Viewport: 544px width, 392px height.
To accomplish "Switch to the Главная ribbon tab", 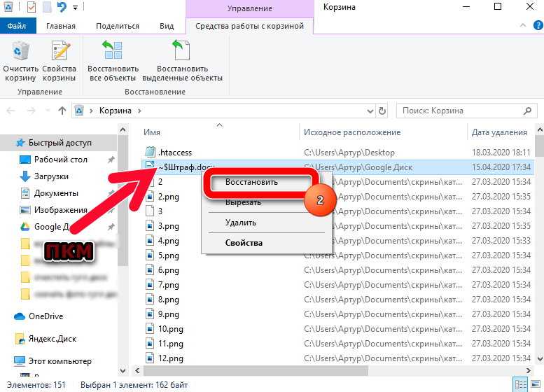I will tap(61, 26).
